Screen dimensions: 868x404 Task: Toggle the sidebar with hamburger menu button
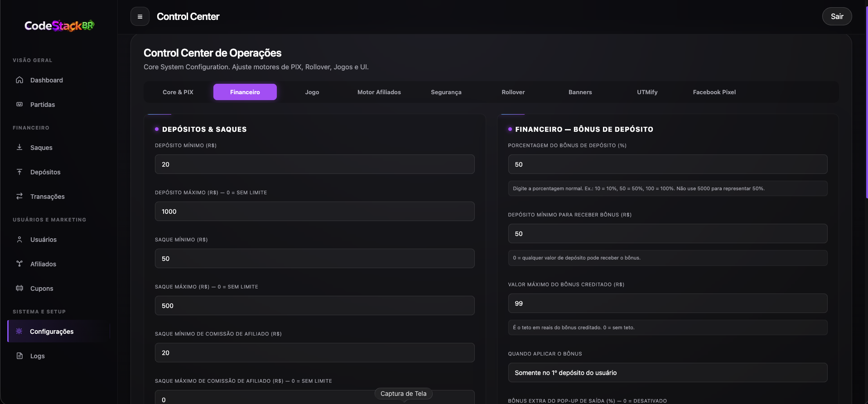coord(140,17)
